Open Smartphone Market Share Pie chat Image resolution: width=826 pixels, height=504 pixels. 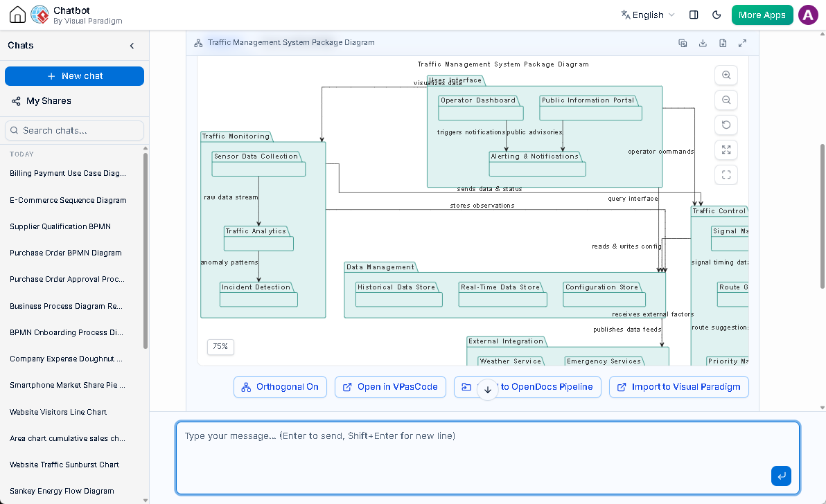pyautogui.click(x=68, y=384)
